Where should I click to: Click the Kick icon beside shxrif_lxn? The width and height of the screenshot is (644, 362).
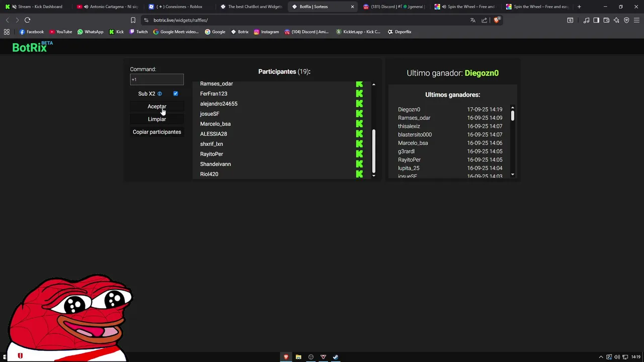coord(359,144)
